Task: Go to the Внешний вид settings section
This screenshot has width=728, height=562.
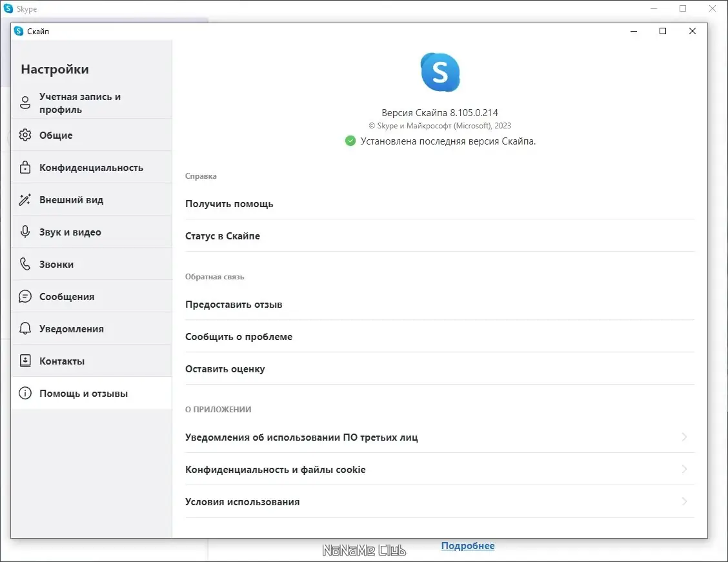Action: [92, 199]
